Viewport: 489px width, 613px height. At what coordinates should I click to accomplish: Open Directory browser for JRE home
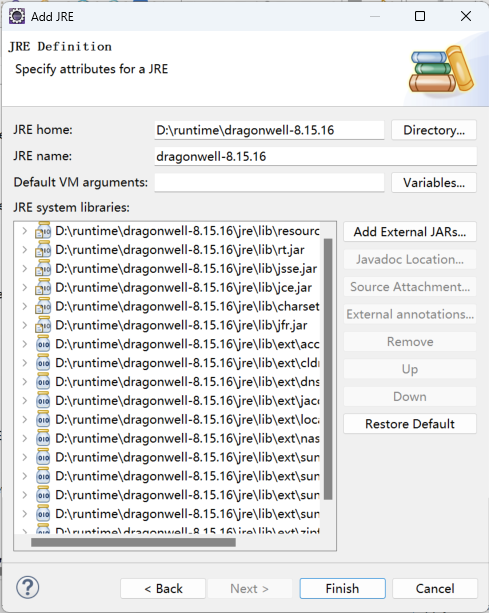click(x=434, y=130)
